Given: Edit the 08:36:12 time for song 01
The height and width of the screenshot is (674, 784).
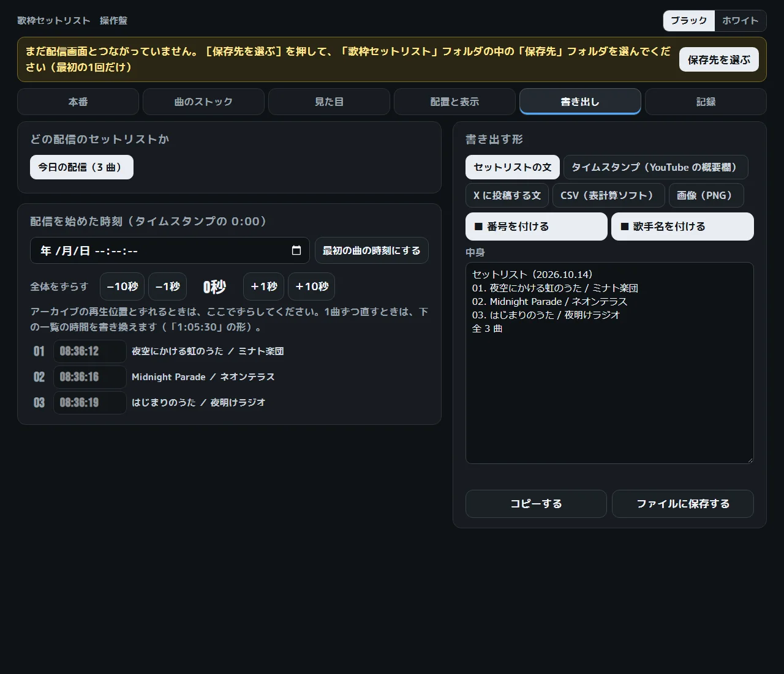Looking at the screenshot, I should tap(89, 351).
